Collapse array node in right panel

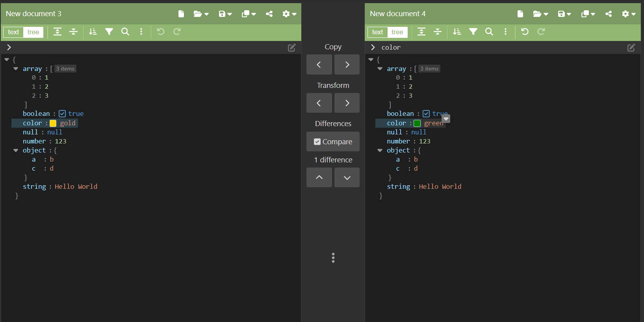(380, 69)
